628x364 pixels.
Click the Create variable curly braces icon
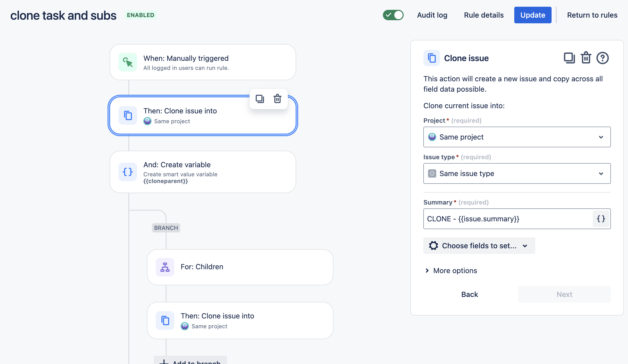128,172
